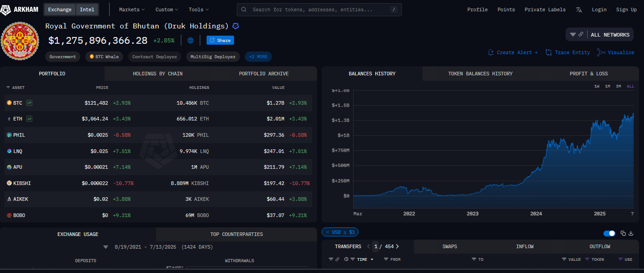
Task: Copy transfers using the copy icon
Action: (x=623, y=233)
